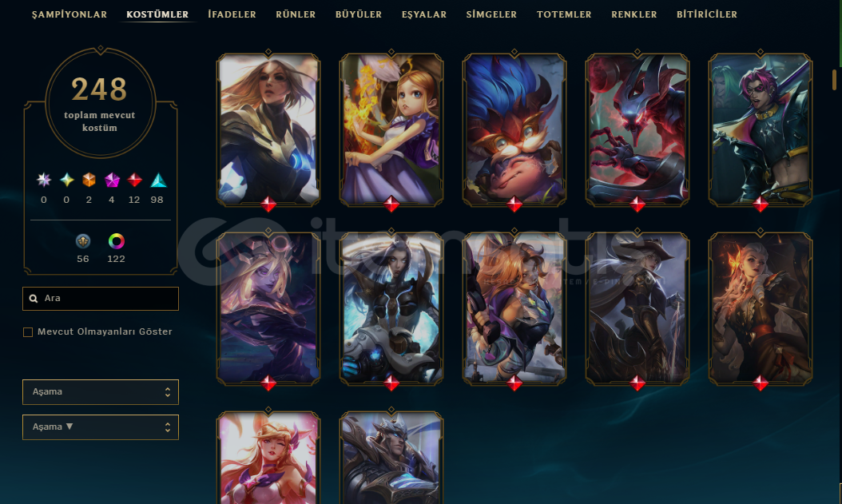Click the orange Mythic rarity gem icon
The image size is (842, 504).
click(89, 180)
